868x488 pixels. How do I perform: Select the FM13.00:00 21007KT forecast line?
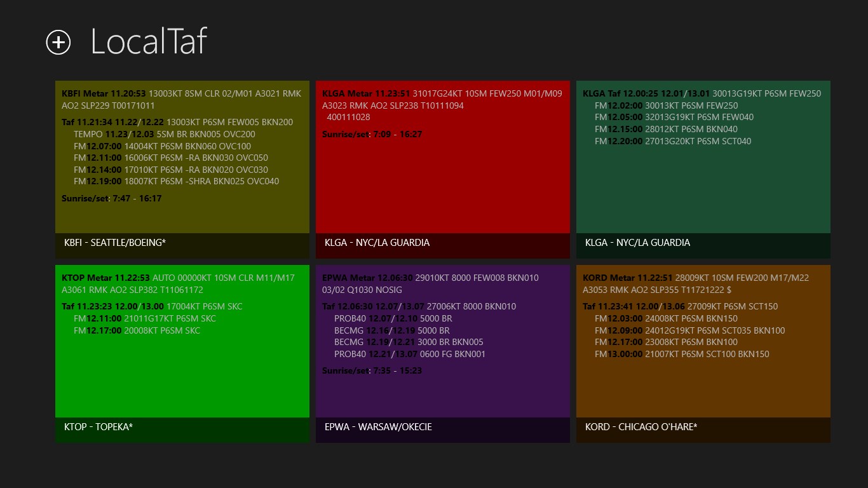pyautogui.click(x=682, y=354)
